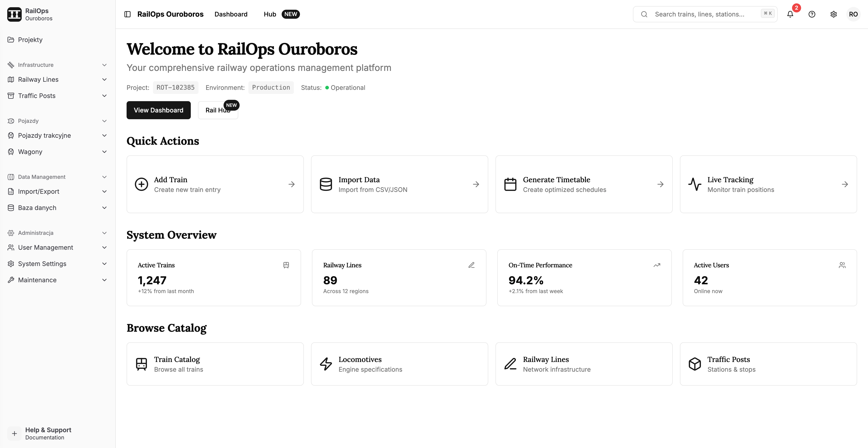Open the Dashboard nav item
The width and height of the screenshot is (868, 448).
coord(231,14)
